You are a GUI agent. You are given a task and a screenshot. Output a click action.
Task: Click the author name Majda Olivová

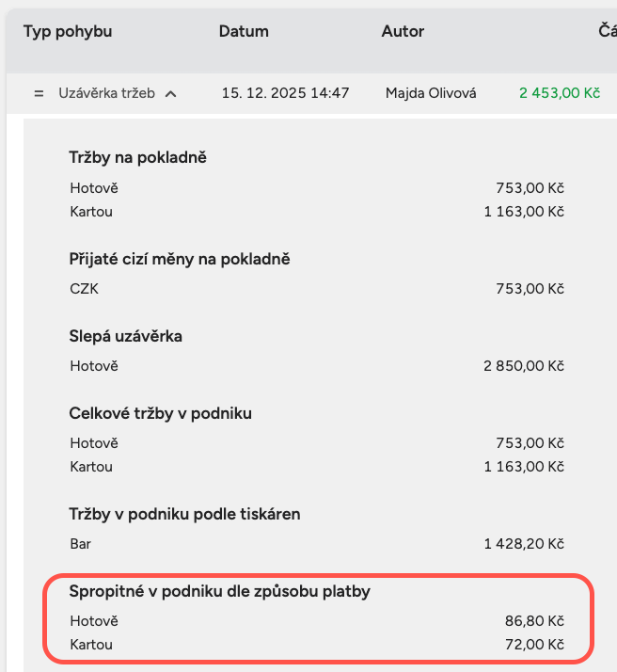click(x=431, y=93)
